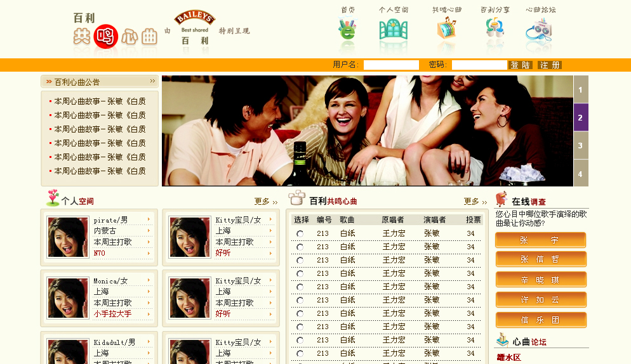Image resolution: width=631 pixels, height=364 pixels.
Task: Open the 首页 home icon
Action: coord(348,29)
